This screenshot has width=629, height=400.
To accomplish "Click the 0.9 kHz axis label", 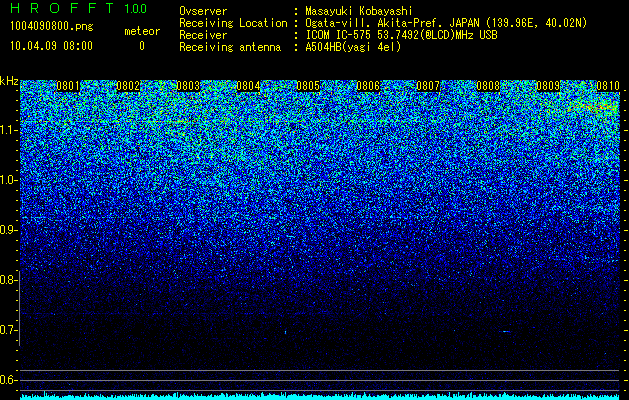I will click(8, 230).
